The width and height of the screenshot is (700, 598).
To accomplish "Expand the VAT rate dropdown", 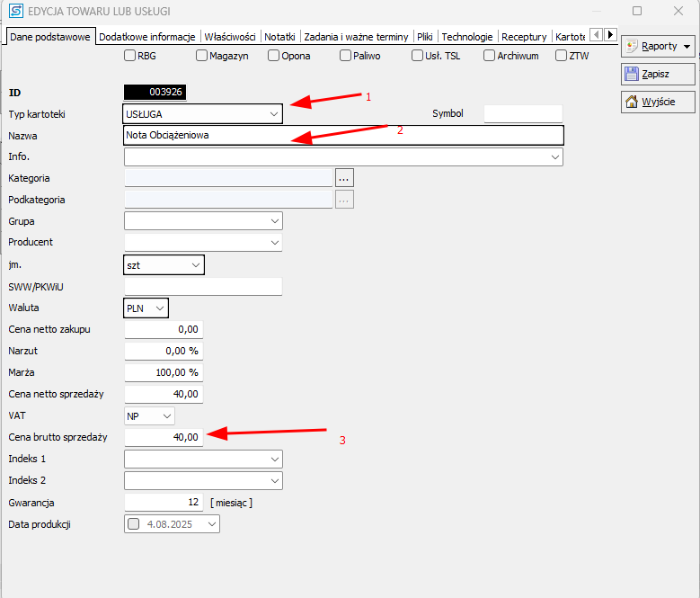I will 165,416.
